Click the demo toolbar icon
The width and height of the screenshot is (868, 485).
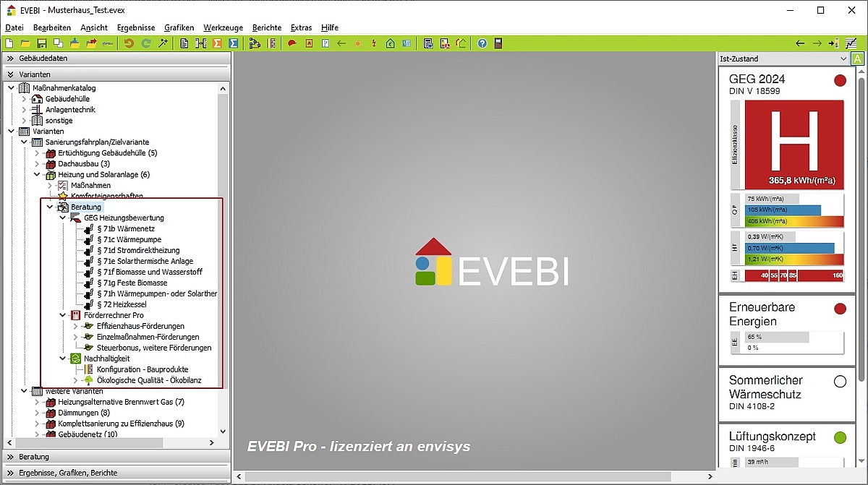click(x=109, y=43)
